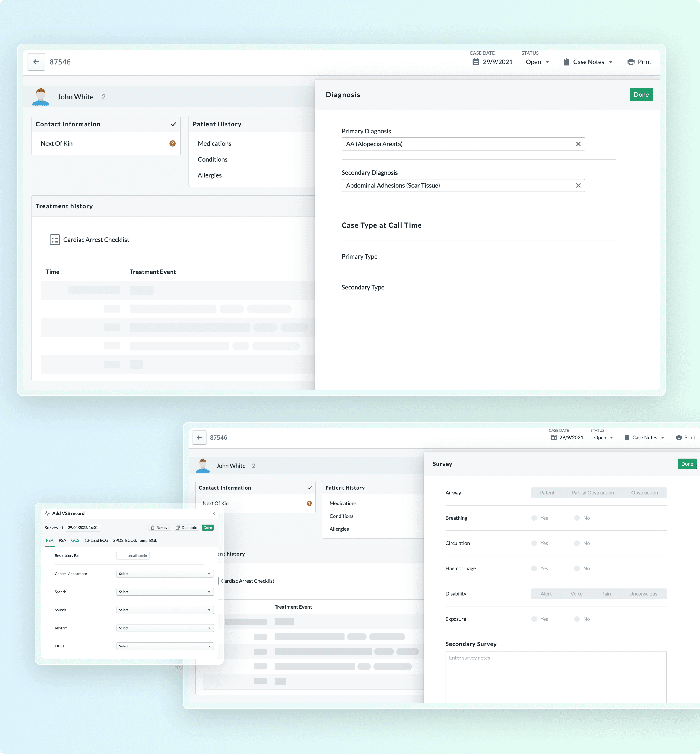
Task: Select Breathing No radio button
Action: pos(576,517)
